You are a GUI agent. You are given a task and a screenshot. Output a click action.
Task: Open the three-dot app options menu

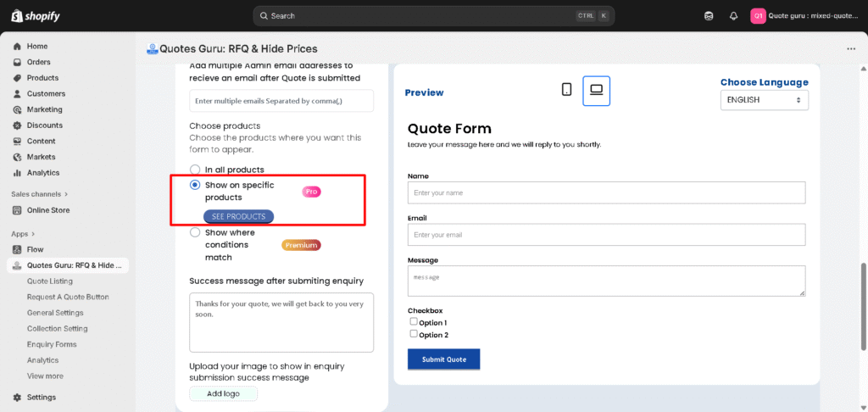(851, 49)
